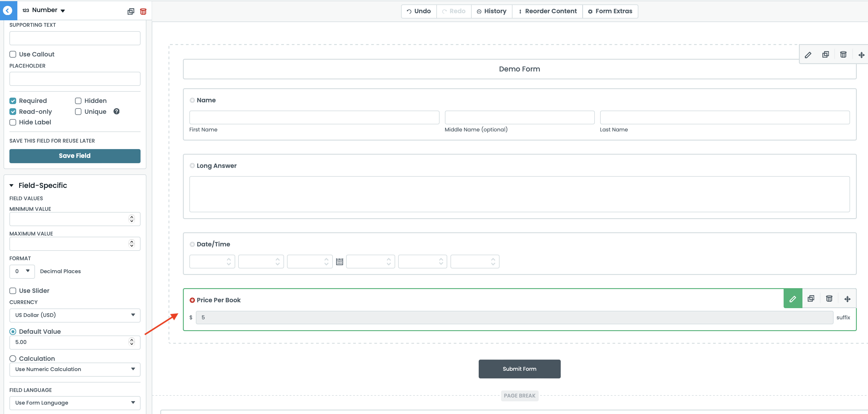Open the calendar picker in the Date/Time field
Image resolution: width=868 pixels, height=414 pixels.
coord(339,261)
